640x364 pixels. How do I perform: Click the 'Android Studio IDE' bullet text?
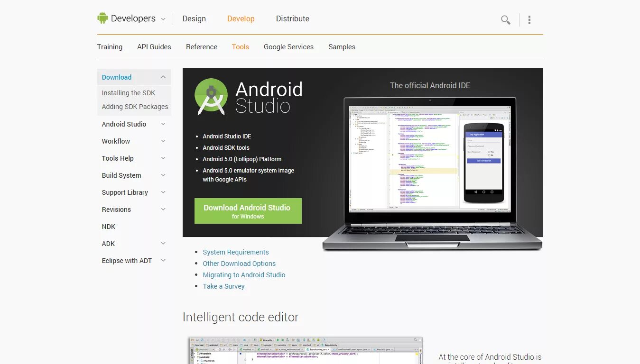[x=227, y=136]
